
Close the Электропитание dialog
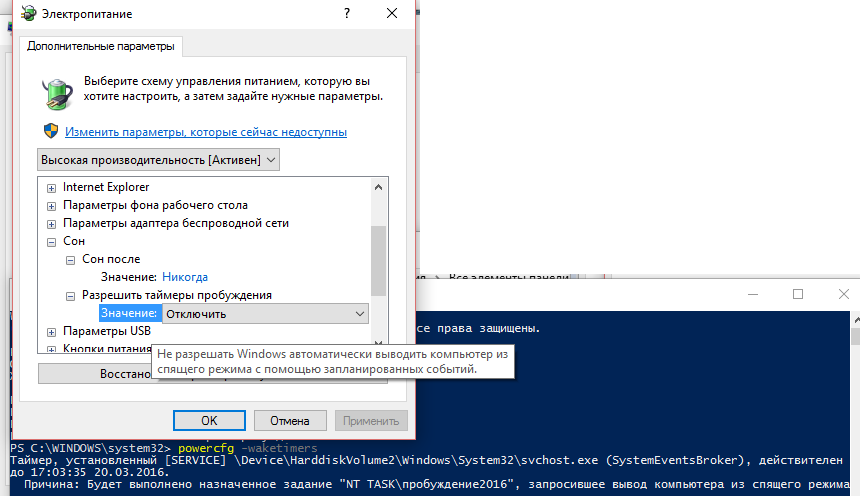click(392, 13)
